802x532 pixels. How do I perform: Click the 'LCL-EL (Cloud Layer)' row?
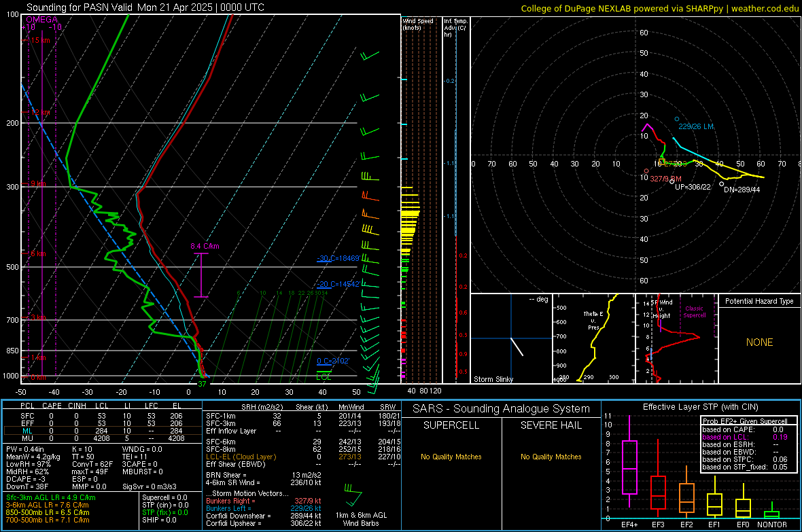[x=303, y=457]
